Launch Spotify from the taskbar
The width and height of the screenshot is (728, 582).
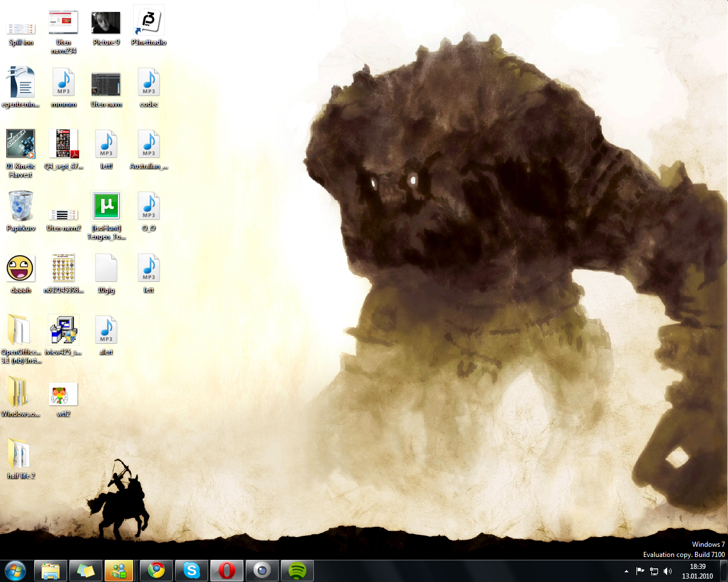click(x=297, y=571)
